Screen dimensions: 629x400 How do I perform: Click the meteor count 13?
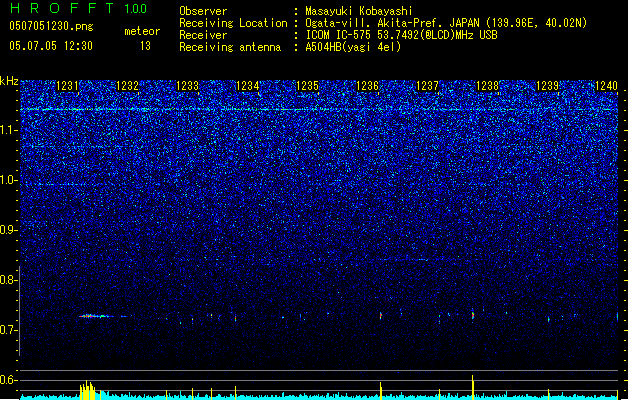pyautogui.click(x=145, y=46)
